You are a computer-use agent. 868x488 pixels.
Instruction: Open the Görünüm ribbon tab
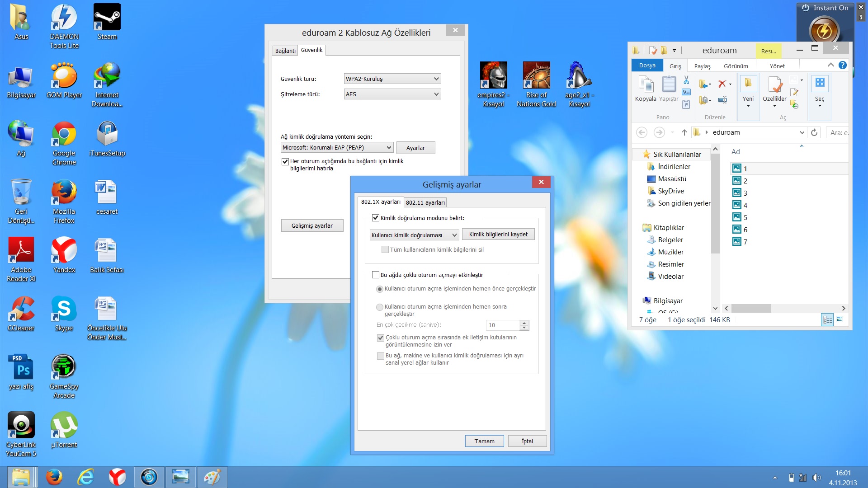736,66
